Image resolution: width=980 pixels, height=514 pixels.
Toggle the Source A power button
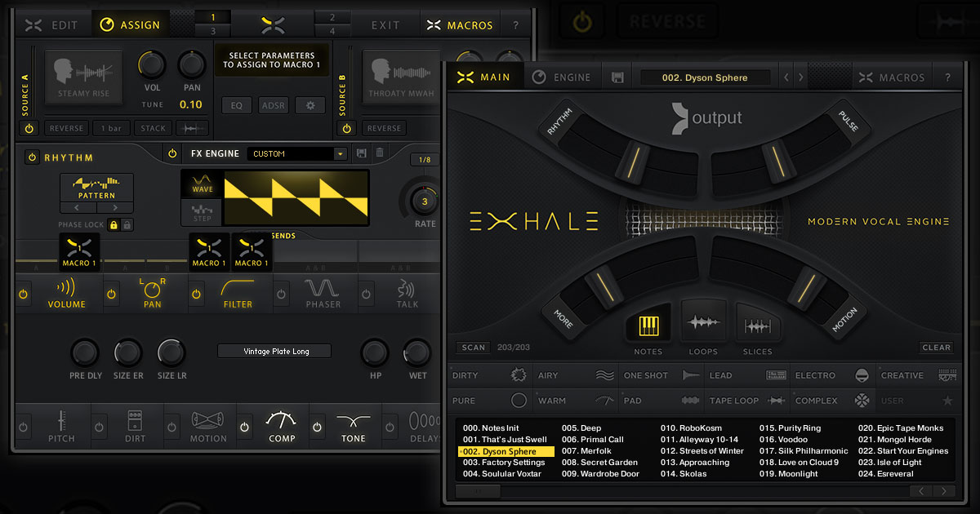point(29,128)
